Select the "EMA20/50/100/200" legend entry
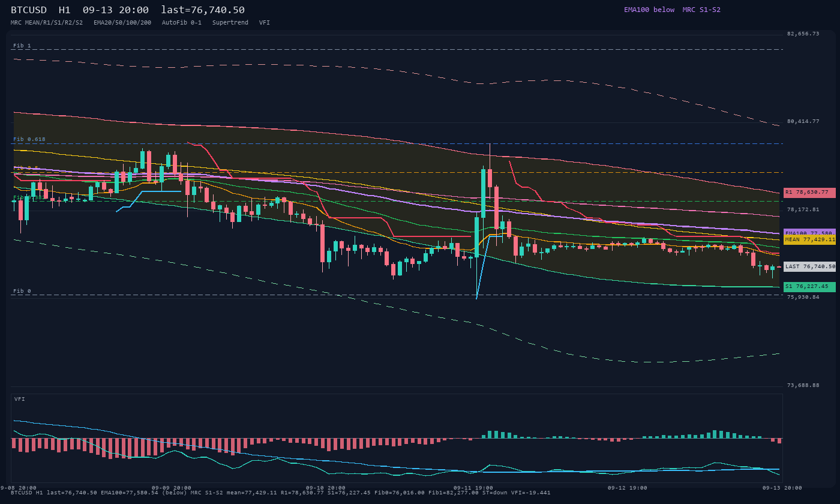 122,22
